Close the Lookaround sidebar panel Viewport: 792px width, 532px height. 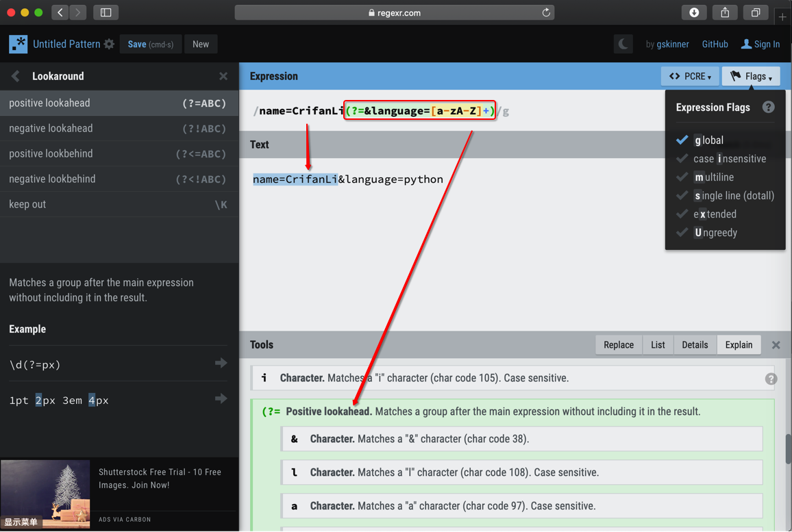point(223,76)
